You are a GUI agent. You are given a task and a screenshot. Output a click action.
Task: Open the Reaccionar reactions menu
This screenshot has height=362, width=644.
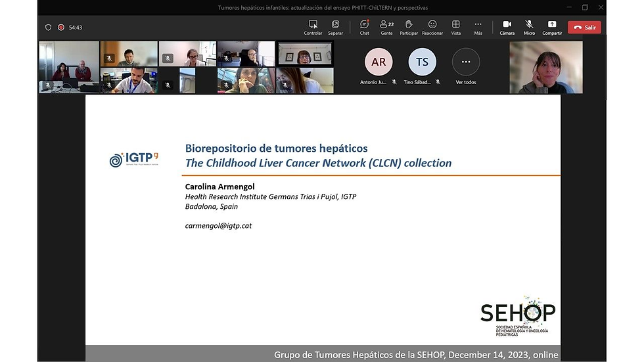click(432, 27)
